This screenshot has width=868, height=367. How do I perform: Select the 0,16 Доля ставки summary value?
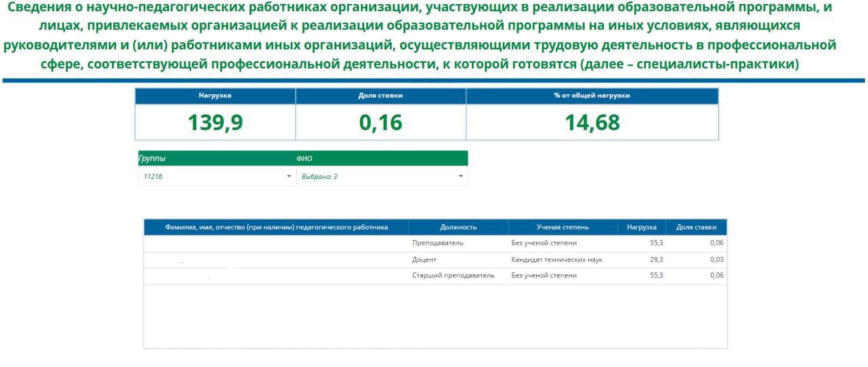coord(380,122)
